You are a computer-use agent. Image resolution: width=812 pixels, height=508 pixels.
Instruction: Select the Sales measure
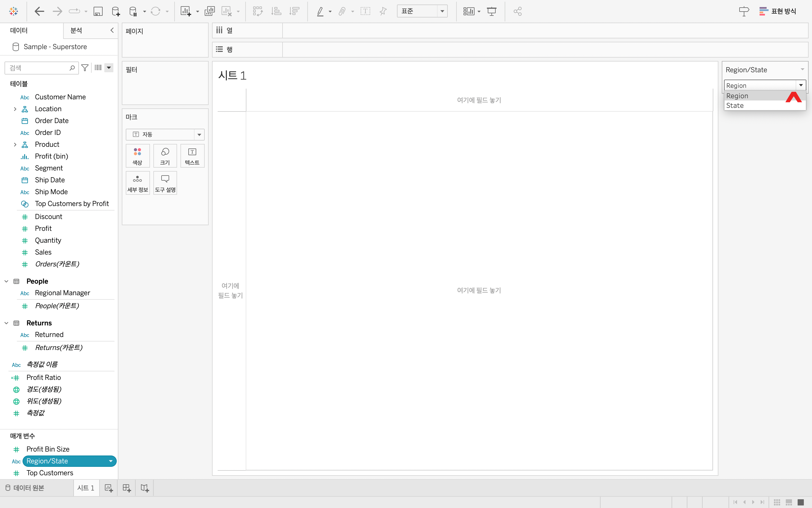(43, 252)
